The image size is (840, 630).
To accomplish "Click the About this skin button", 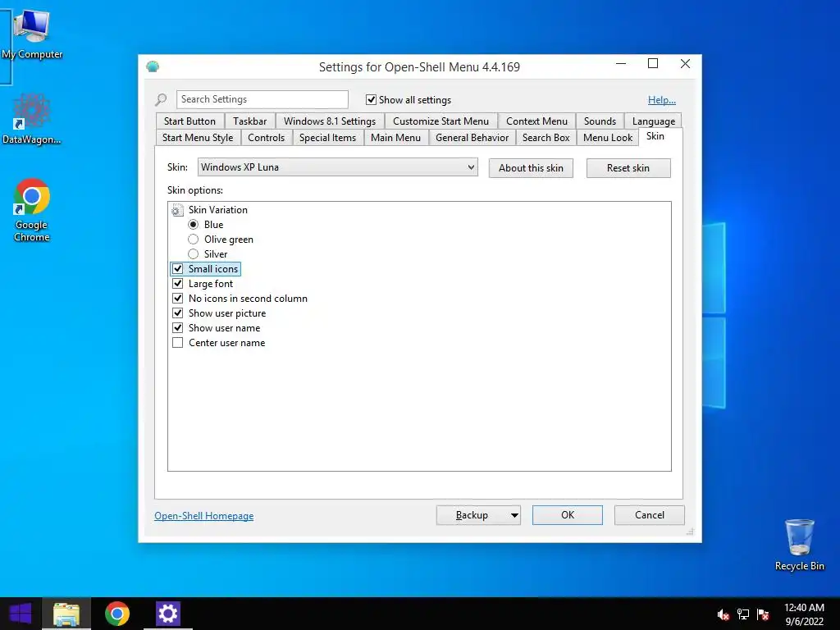I will point(531,168).
